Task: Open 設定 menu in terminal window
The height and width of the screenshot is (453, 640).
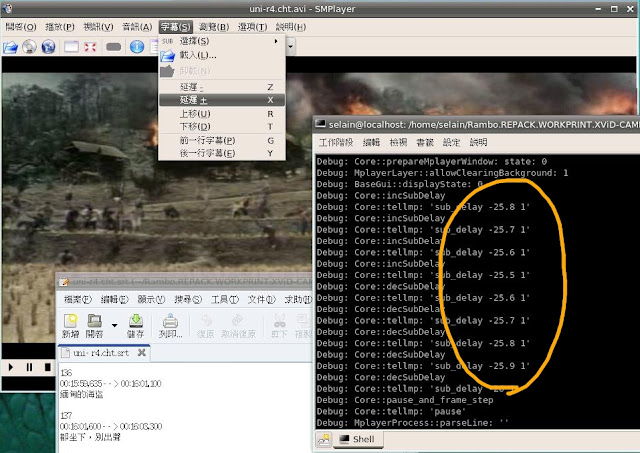Action: point(451,142)
